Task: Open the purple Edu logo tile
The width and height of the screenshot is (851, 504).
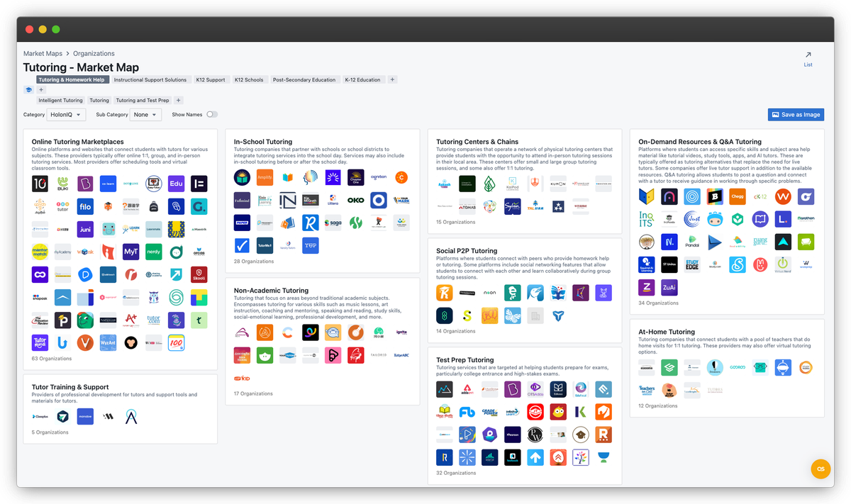Action: pos(176,184)
